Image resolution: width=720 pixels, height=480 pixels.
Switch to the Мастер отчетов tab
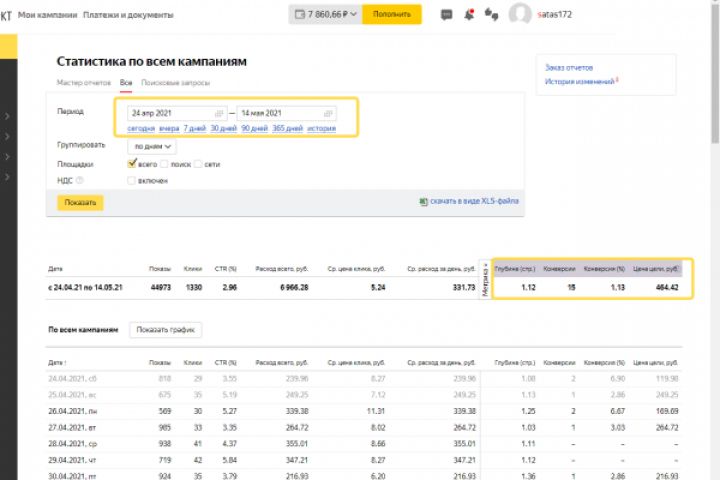pyautogui.click(x=84, y=83)
